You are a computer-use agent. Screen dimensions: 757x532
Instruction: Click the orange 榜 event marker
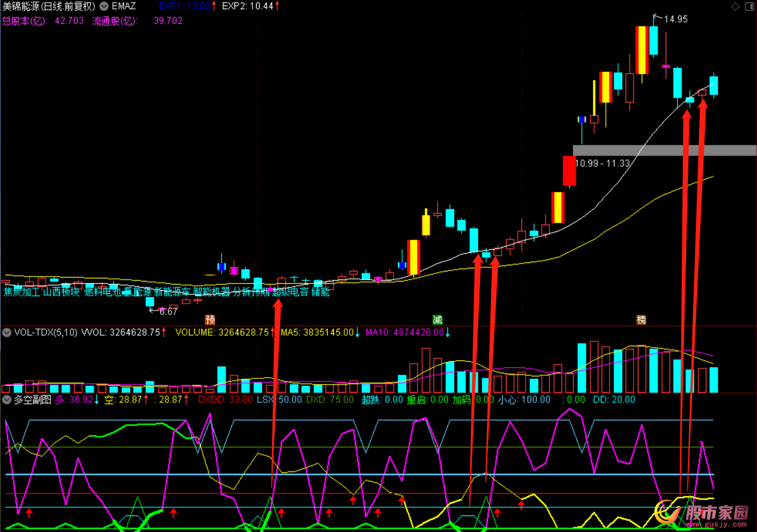[x=642, y=320]
